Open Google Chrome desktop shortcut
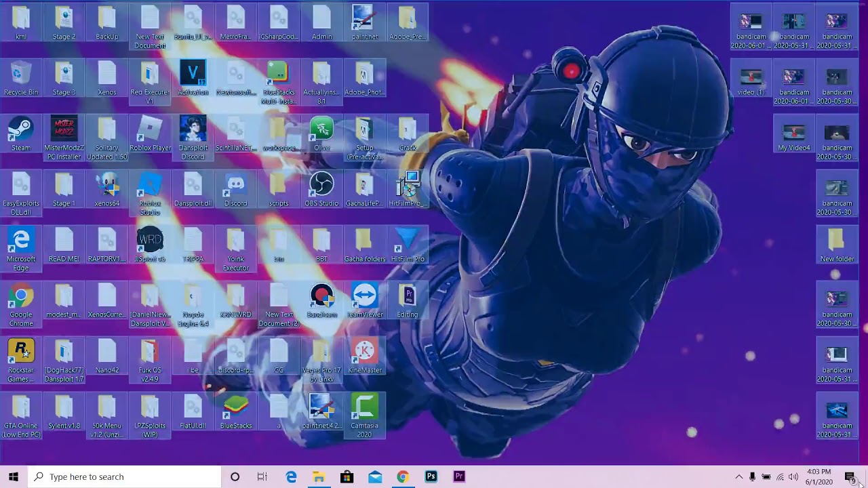The height and width of the screenshot is (488, 868). 21,305
